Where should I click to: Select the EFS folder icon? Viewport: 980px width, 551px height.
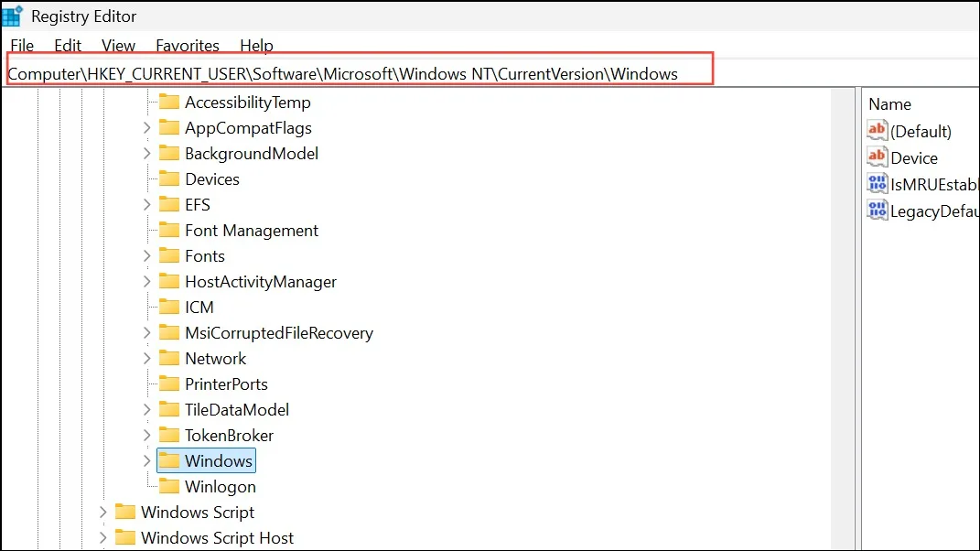[x=168, y=204]
